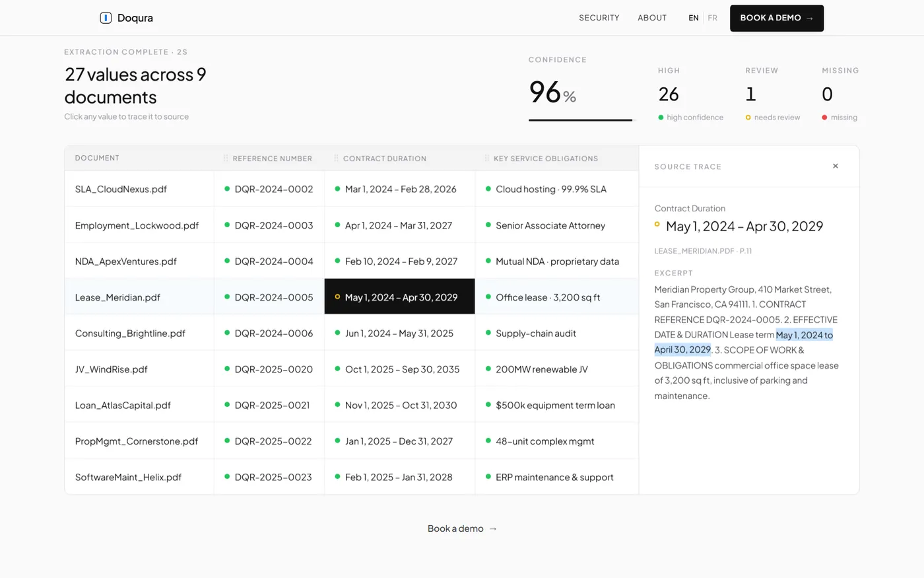Select the JV_WindRise.pdf document

pos(111,369)
